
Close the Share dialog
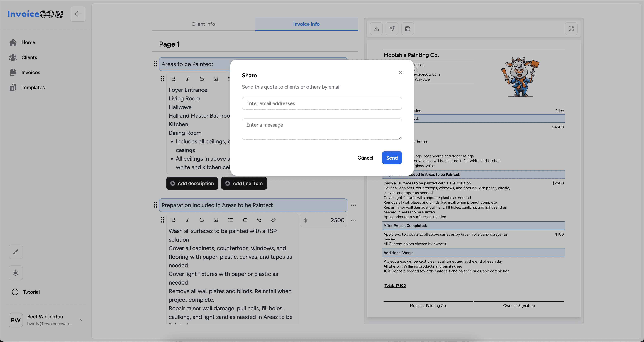pyautogui.click(x=401, y=72)
